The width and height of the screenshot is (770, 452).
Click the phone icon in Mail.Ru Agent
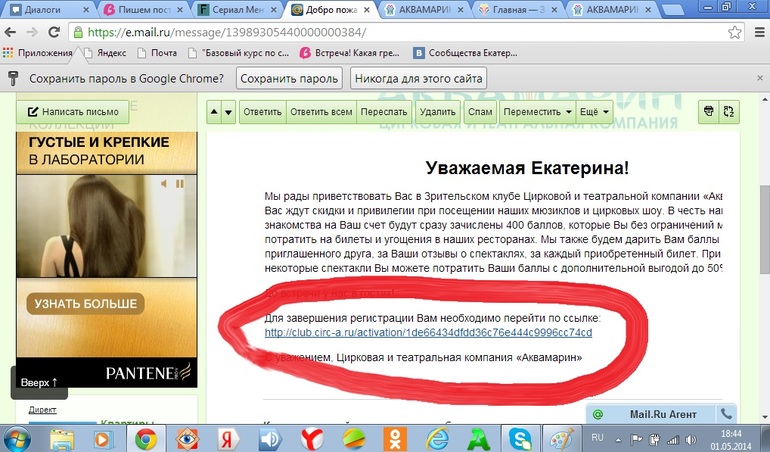pyautogui.click(x=726, y=414)
